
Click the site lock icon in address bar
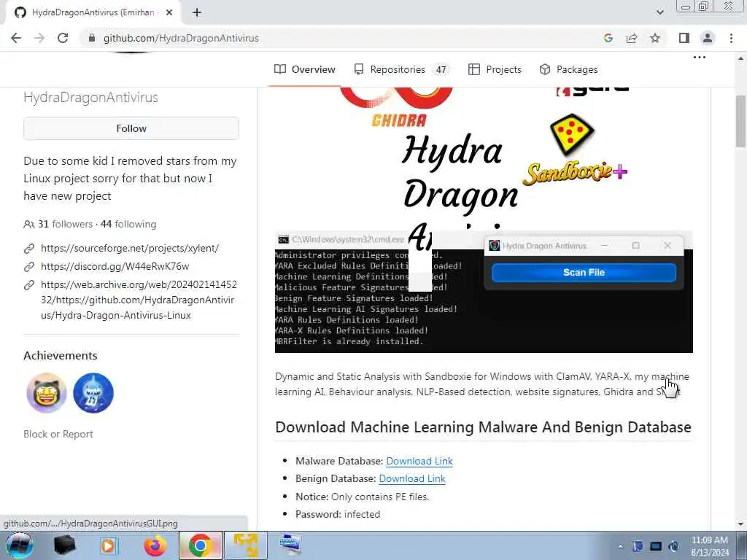pyautogui.click(x=92, y=38)
